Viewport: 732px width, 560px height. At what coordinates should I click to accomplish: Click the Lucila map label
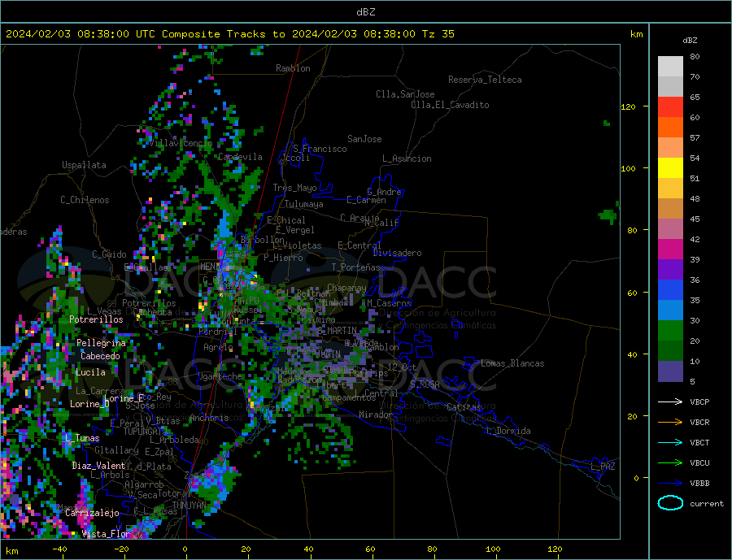pos(90,372)
